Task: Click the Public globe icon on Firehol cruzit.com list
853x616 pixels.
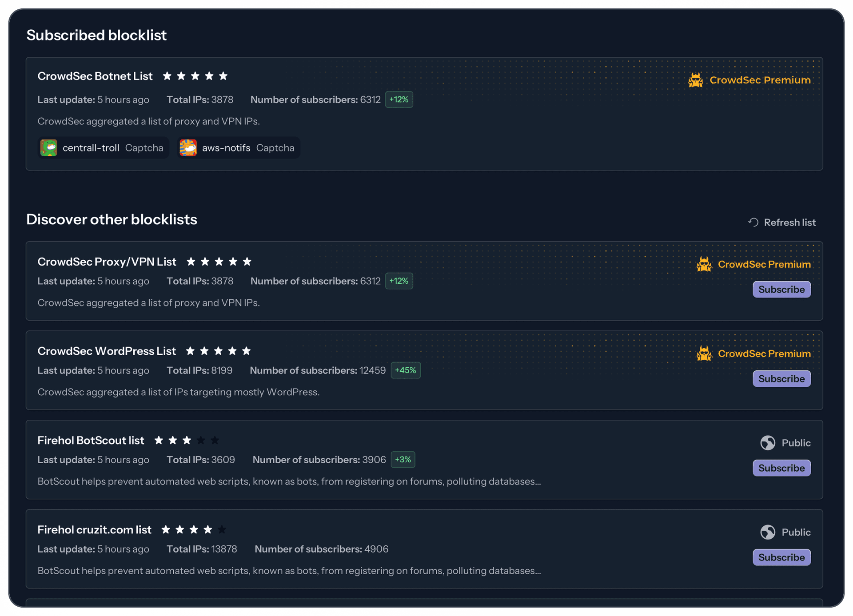Action: click(x=768, y=532)
